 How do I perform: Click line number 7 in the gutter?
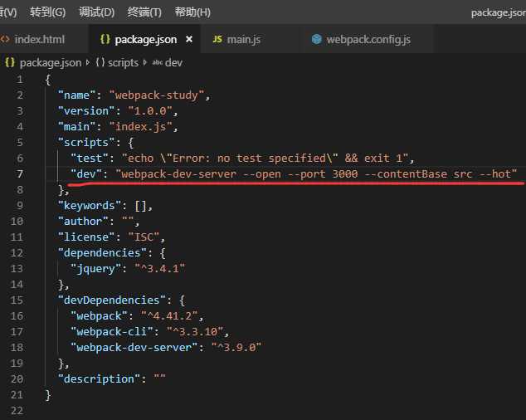coord(20,174)
